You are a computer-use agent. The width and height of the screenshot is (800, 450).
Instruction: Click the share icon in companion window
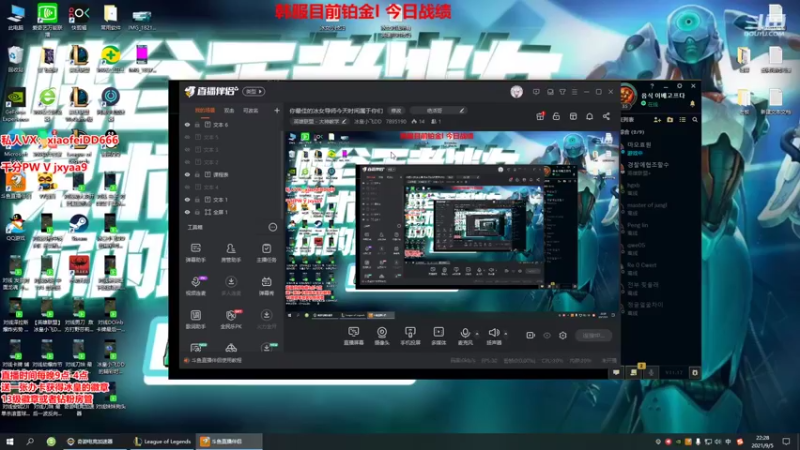click(606, 116)
